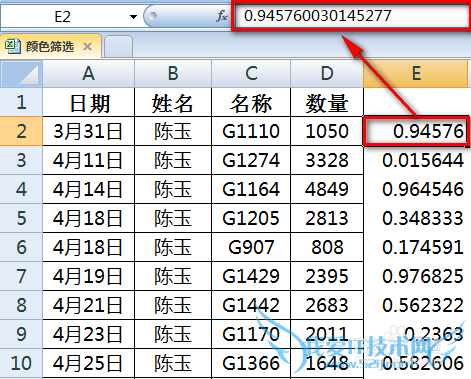Image resolution: width=471 pixels, height=379 pixels.
Task: Select cell containing G1110
Action: pos(251,131)
